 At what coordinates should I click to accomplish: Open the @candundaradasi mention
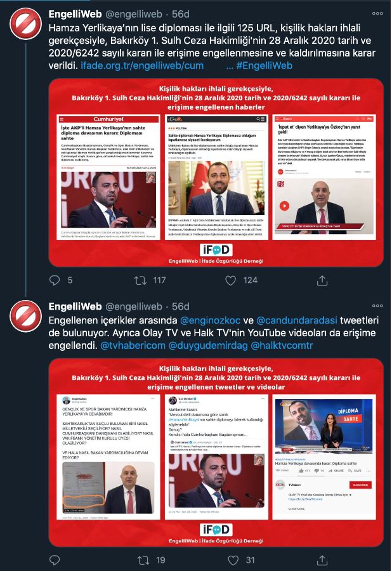click(x=297, y=320)
